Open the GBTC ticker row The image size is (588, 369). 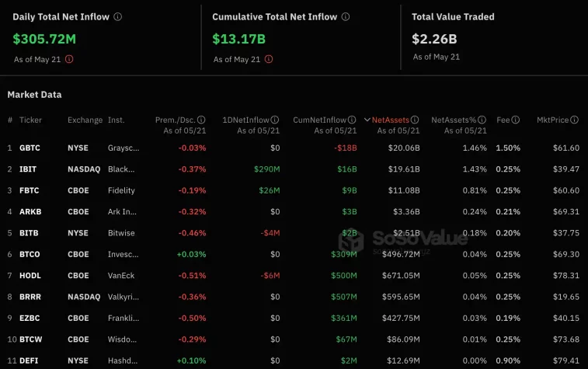(30, 148)
